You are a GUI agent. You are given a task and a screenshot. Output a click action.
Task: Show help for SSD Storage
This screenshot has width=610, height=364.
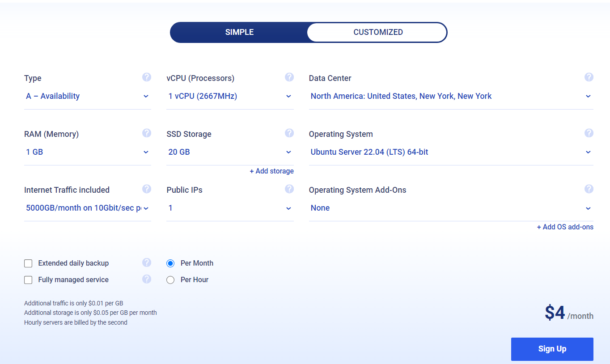(289, 133)
